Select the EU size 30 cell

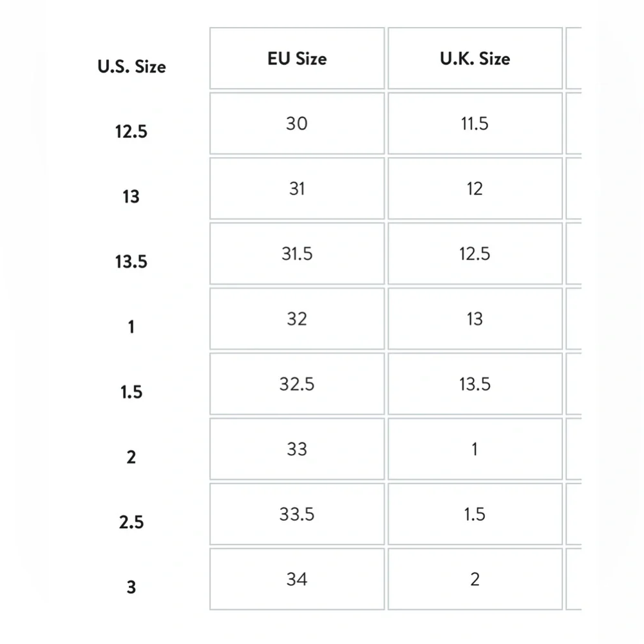tap(297, 123)
